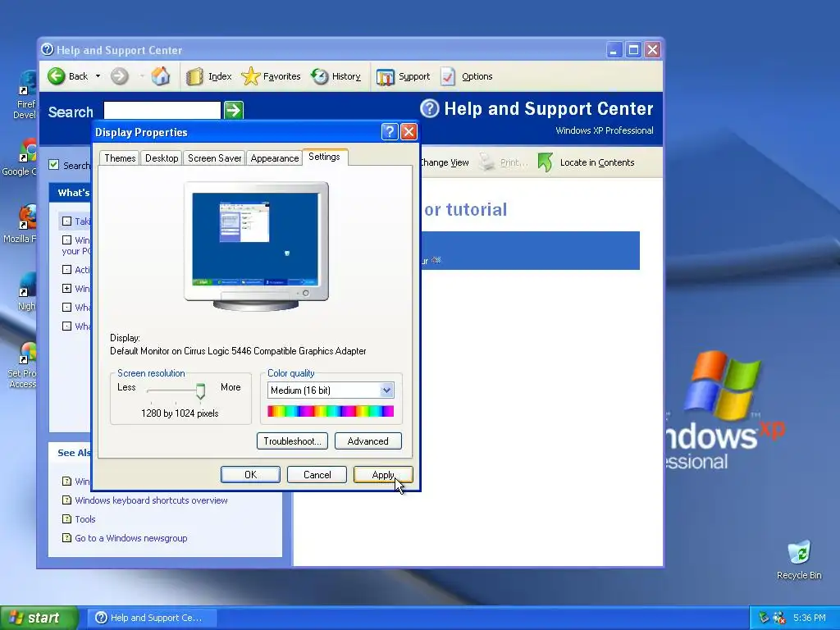Click the Locate in Contents green arrow icon
Screen dimensions: 840x630
pyautogui.click(x=545, y=162)
